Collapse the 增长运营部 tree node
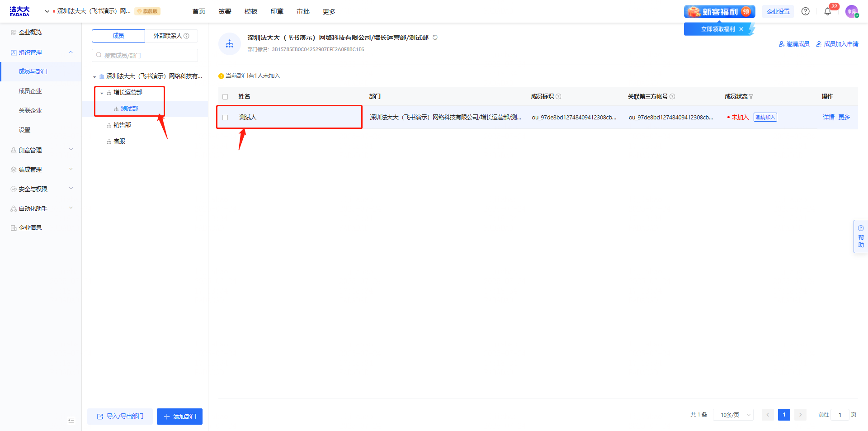 [102, 93]
